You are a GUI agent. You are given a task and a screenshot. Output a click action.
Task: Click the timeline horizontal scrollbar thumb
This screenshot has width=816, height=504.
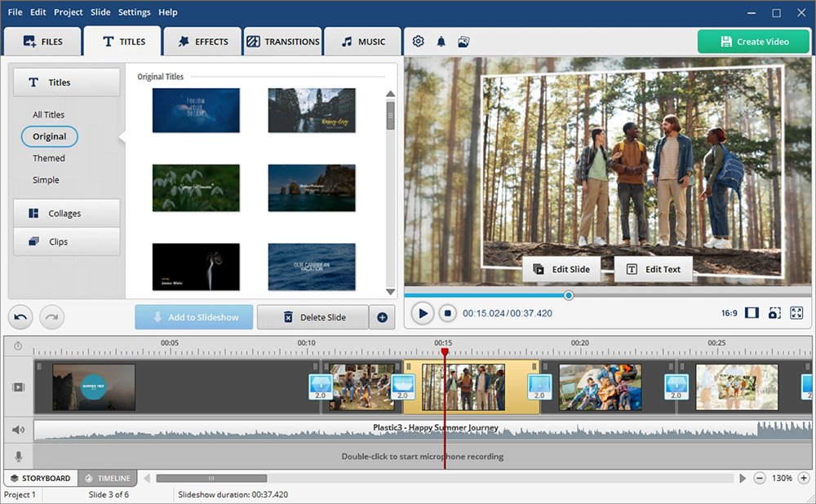211,478
